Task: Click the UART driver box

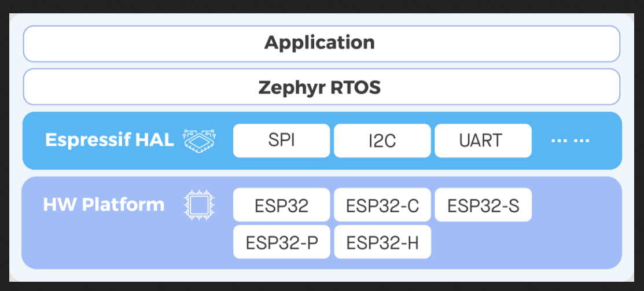Action: point(483,141)
